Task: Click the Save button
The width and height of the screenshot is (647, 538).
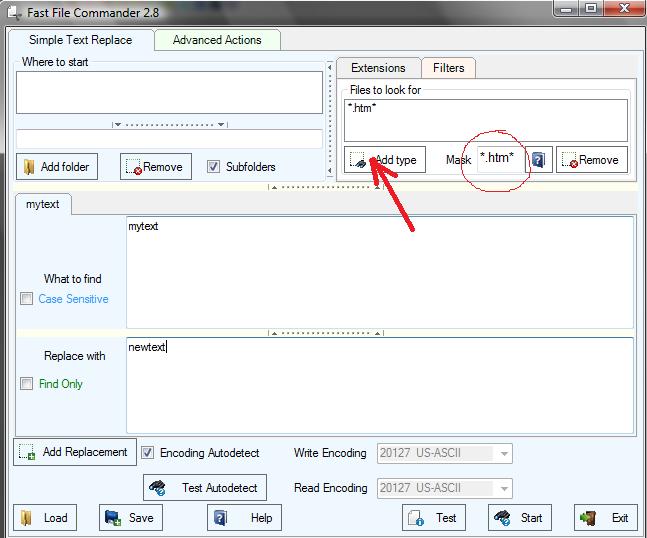Action: point(131,517)
